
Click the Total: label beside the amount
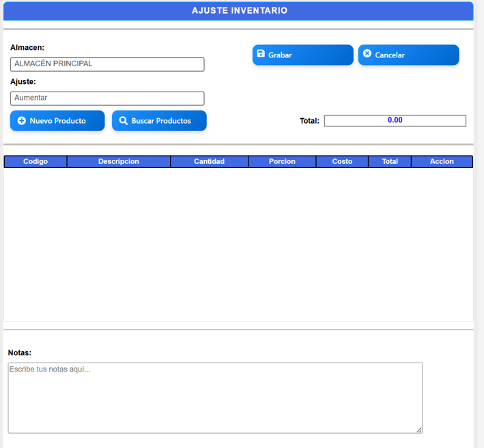tap(309, 121)
